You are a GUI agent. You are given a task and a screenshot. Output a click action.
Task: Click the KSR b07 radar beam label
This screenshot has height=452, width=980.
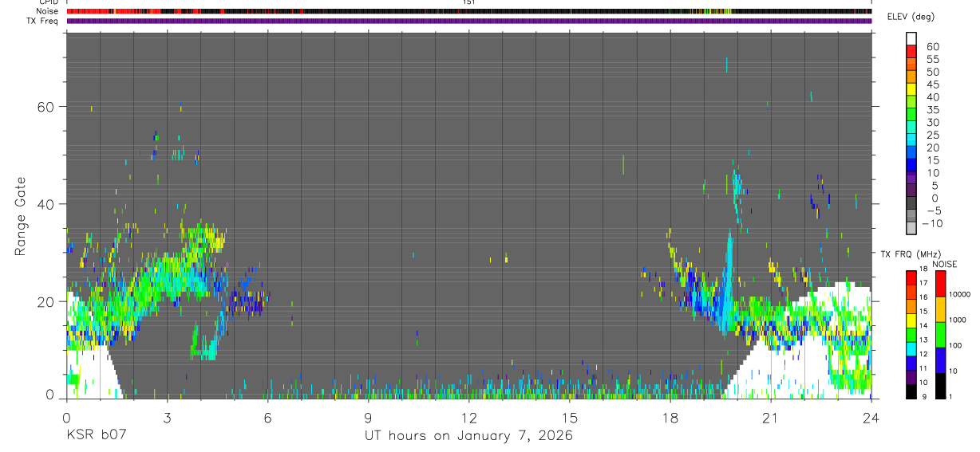(96, 435)
